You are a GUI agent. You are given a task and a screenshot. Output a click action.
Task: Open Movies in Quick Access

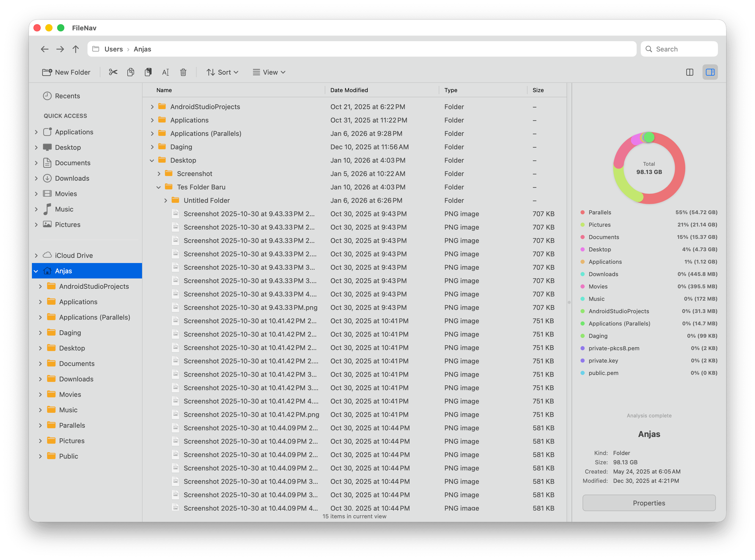pos(66,194)
